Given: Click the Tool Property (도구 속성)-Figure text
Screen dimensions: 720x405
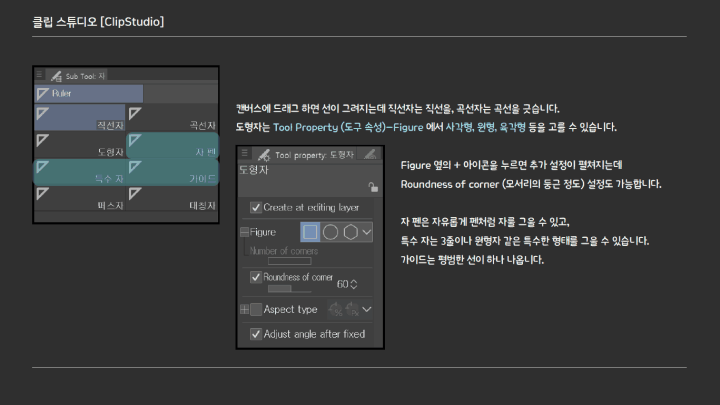Looking at the screenshot, I should tap(348, 127).
